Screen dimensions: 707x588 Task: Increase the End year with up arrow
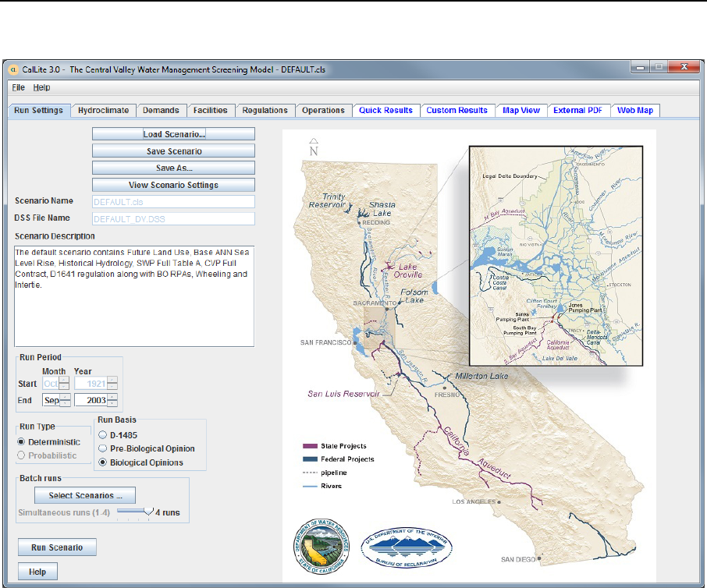point(112,397)
